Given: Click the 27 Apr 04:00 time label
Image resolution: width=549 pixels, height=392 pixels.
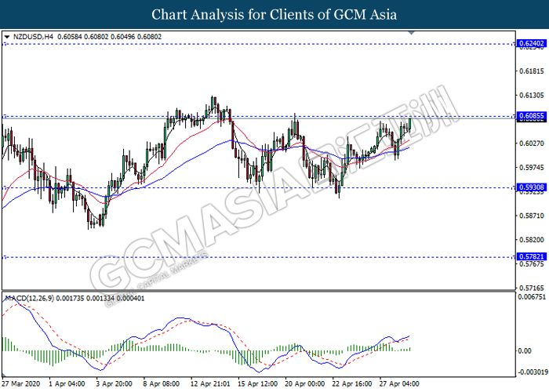Looking at the screenshot, I should coord(399,384).
